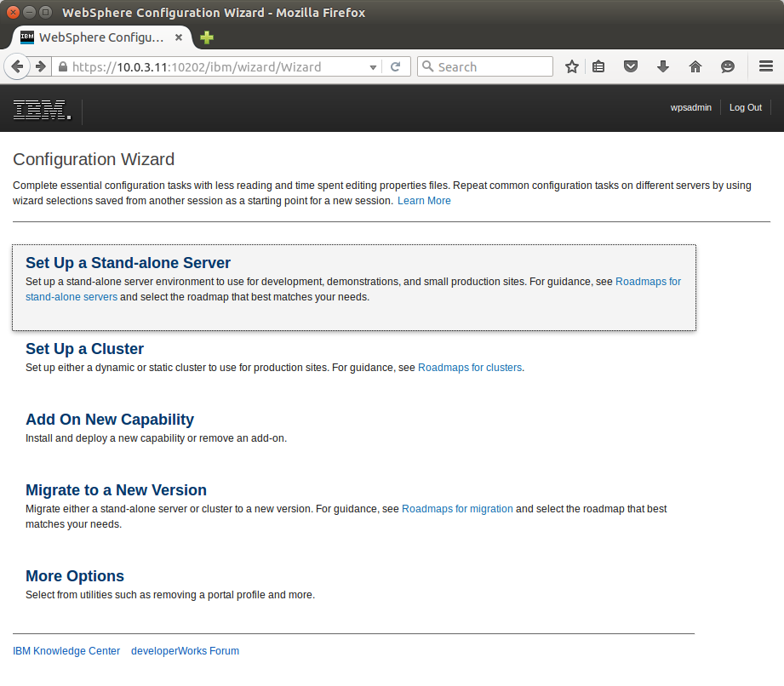Image resolution: width=784 pixels, height=686 pixels.
Task: Select Add On New Capability
Action: pos(110,420)
